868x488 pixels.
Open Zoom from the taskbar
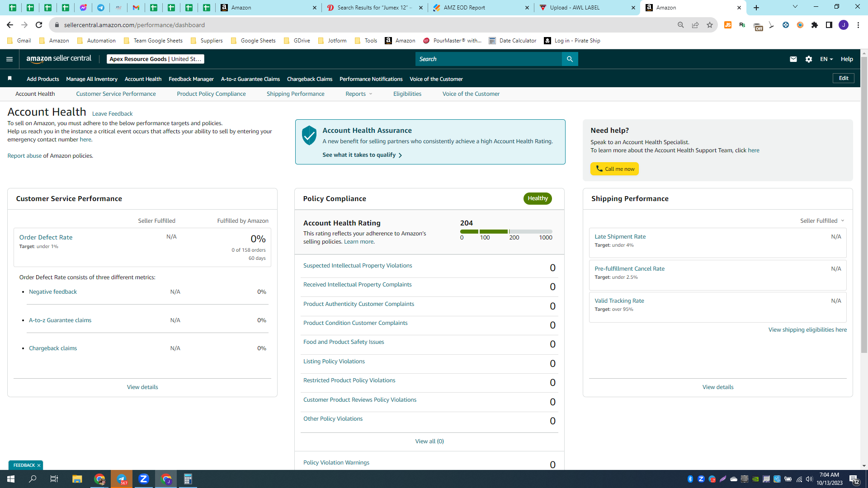(144, 479)
